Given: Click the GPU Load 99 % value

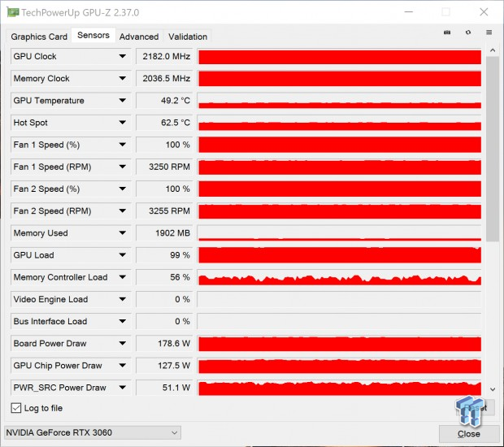Looking at the screenshot, I should 164,255.
